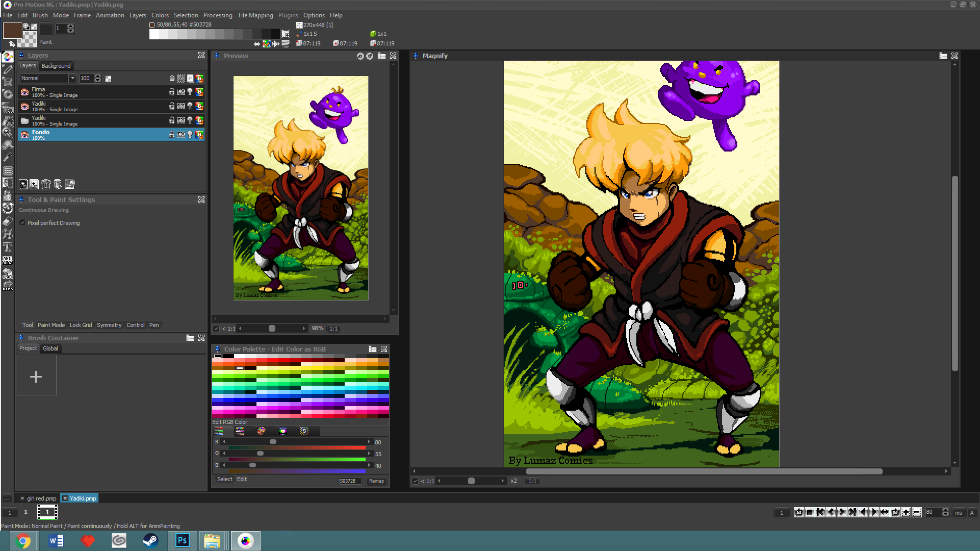This screenshot has height=551, width=980.
Task: Click the trash can delete layer icon
Action: coord(46,184)
